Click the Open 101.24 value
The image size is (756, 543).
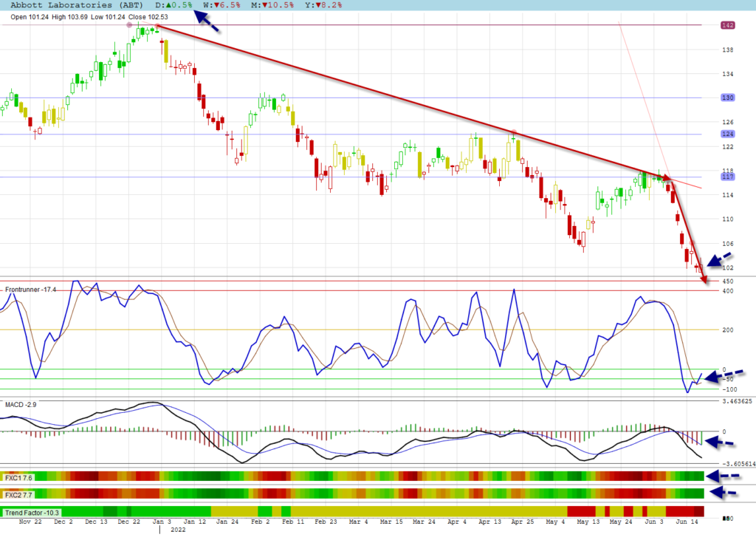(30, 17)
